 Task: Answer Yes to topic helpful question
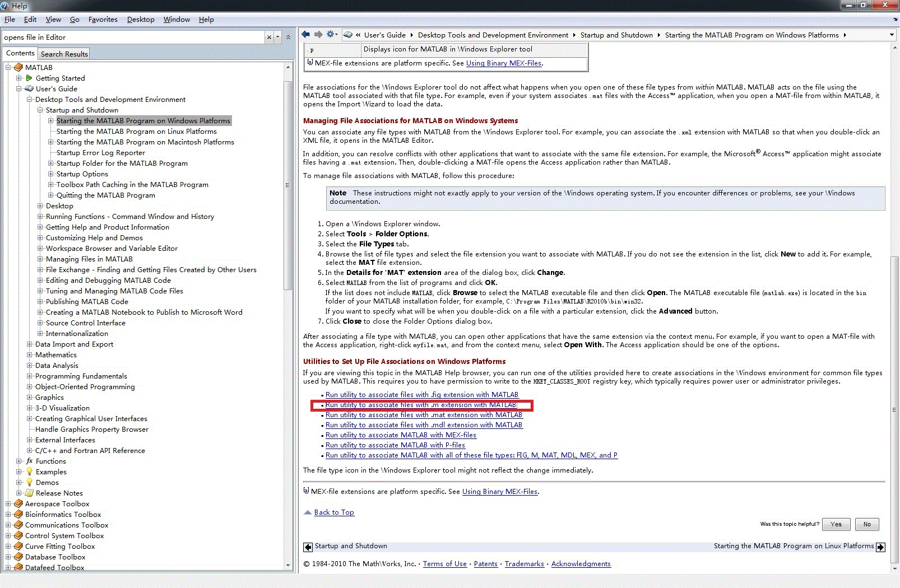[x=836, y=524]
